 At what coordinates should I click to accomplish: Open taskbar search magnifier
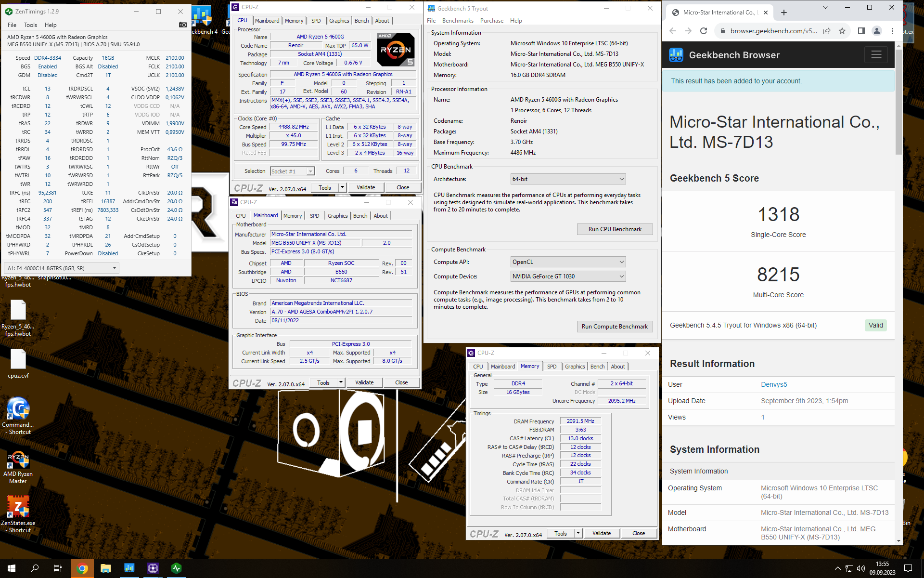[x=35, y=568]
